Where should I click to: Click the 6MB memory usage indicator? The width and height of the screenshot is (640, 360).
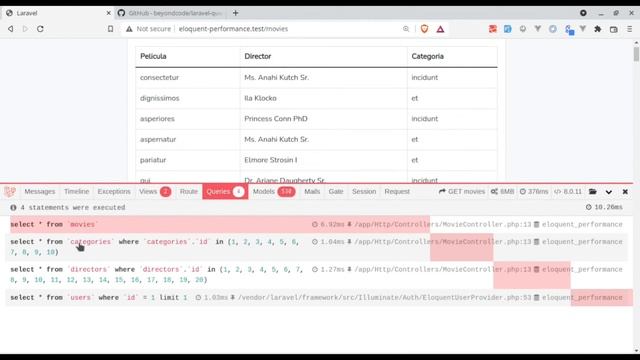click(x=502, y=191)
